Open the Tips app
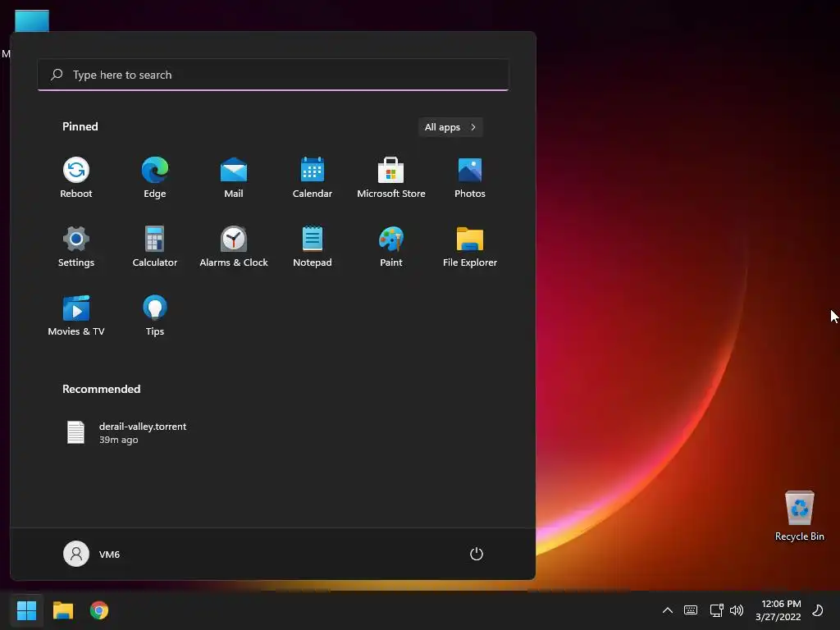The height and width of the screenshot is (630, 840). [155, 316]
